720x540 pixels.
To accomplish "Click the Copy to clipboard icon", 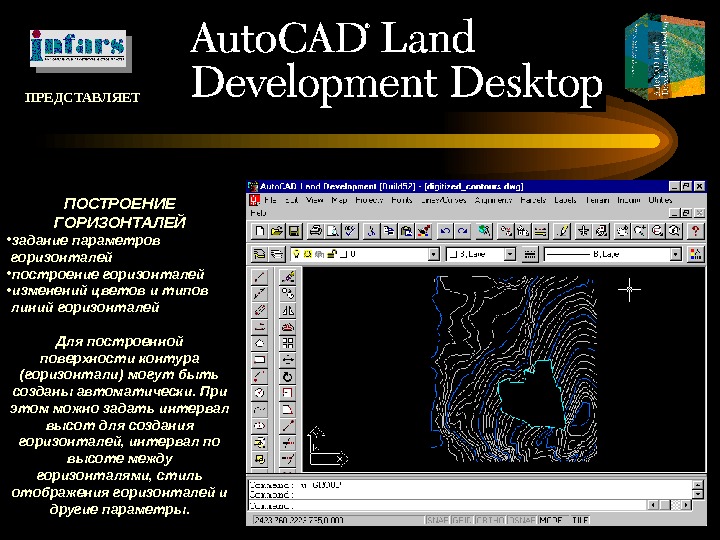I will (388, 231).
